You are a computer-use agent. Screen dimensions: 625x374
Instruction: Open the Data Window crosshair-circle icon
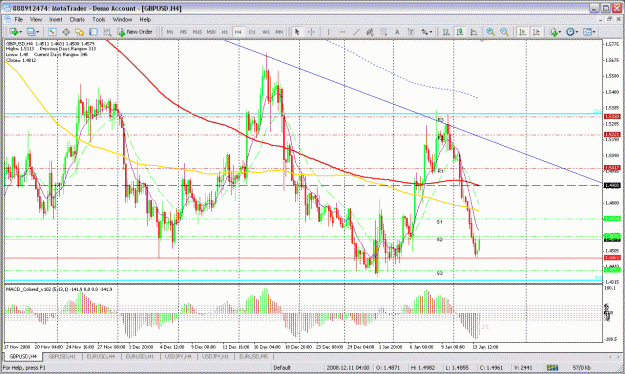click(66, 32)
